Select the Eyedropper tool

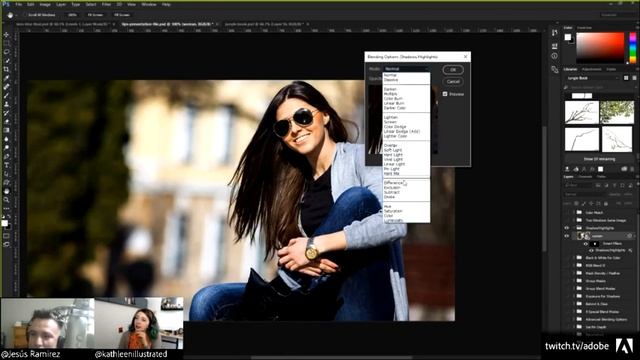(7, 78)
